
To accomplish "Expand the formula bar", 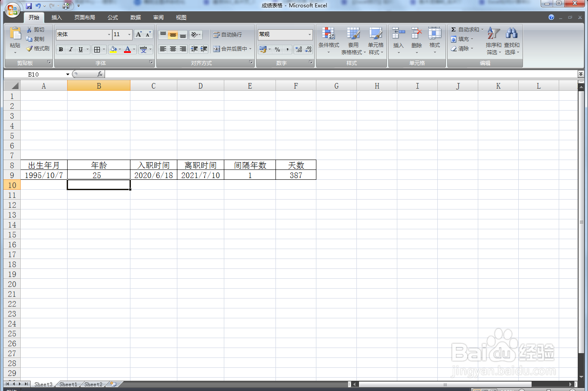I will 581,74.
